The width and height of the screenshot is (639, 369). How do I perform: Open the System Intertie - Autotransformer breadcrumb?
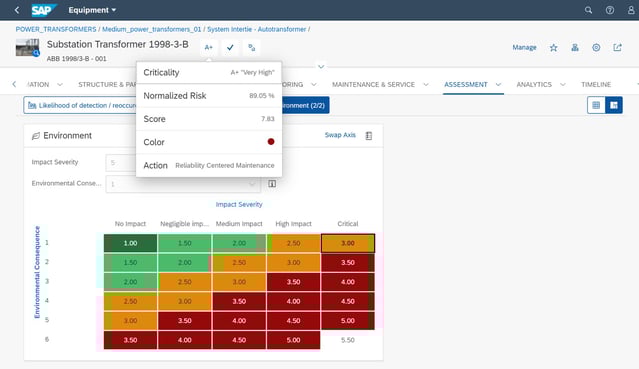click(256, 29)
